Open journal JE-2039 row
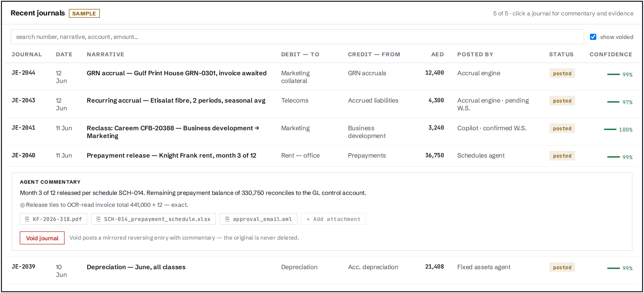644x293 pixels. [322, 271]
